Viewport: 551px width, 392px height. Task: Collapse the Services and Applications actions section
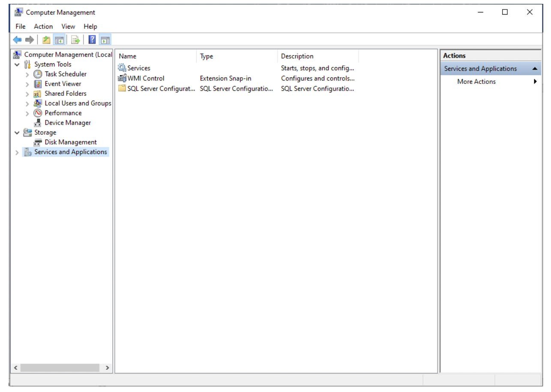[535, 68]
